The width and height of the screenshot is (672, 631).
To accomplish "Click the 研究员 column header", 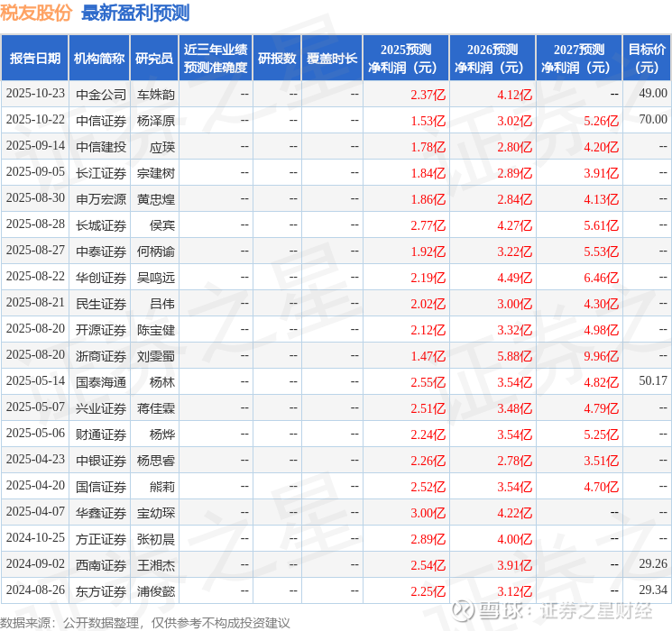I will (x=154, y=59).
